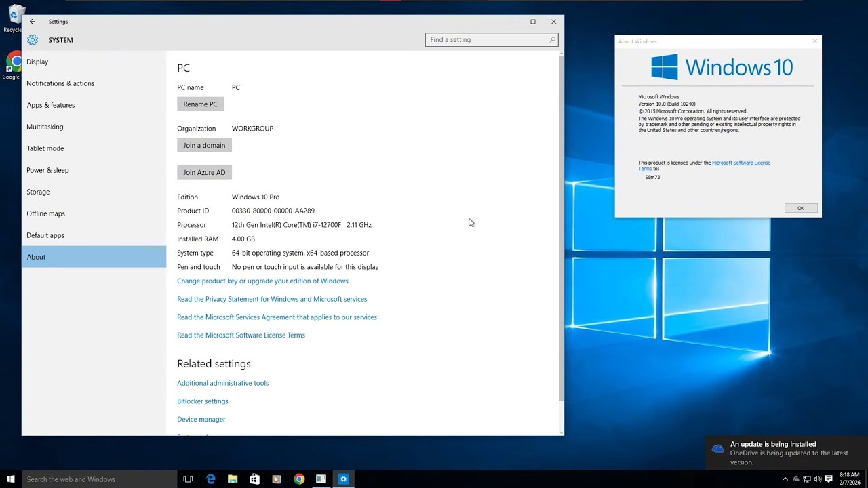Maximize the Settings window
This screenshot has width=868, height=488.
(x=533, y=22)
